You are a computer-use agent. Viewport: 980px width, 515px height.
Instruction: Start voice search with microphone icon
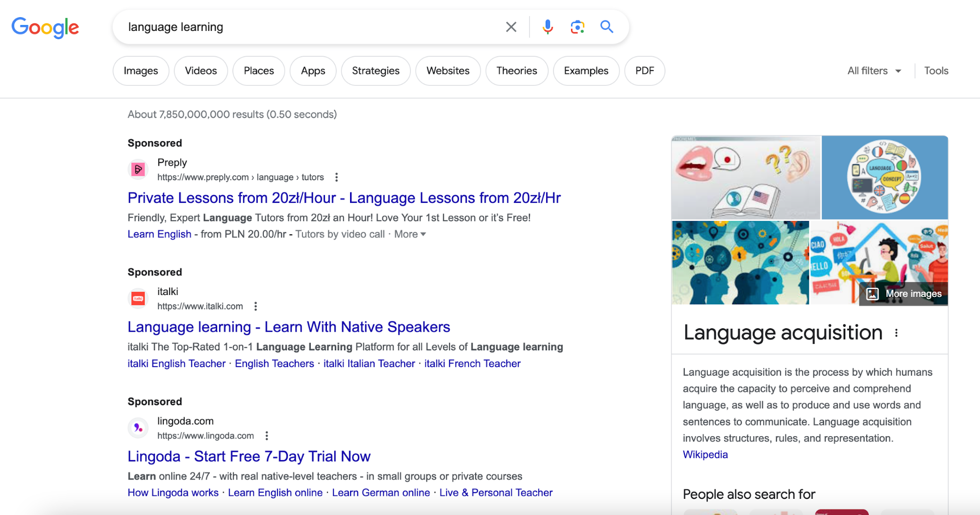(x=548, y=27)
